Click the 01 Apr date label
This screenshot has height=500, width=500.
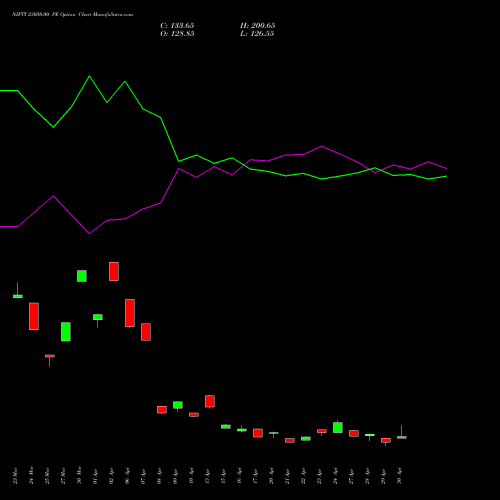[x=95, y=476]
